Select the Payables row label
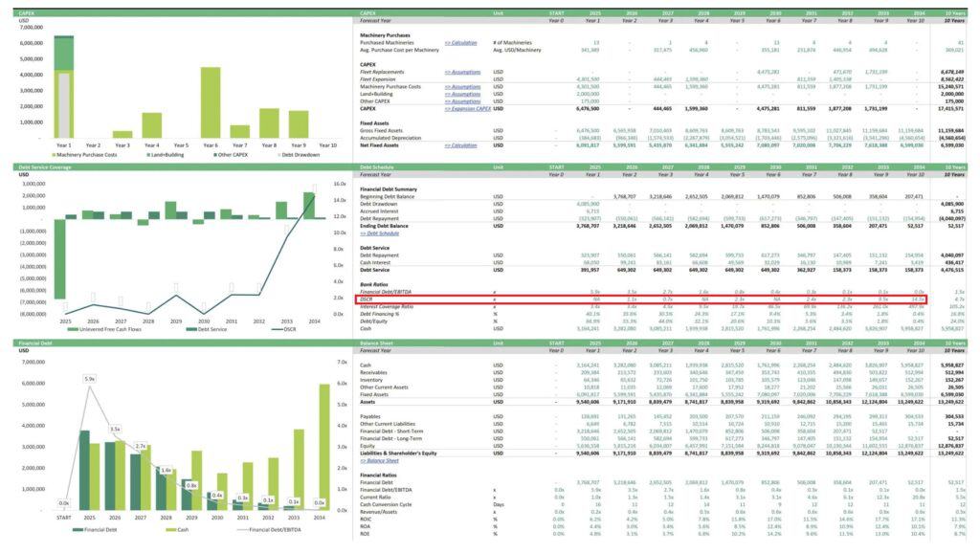 tap(370, 417)
